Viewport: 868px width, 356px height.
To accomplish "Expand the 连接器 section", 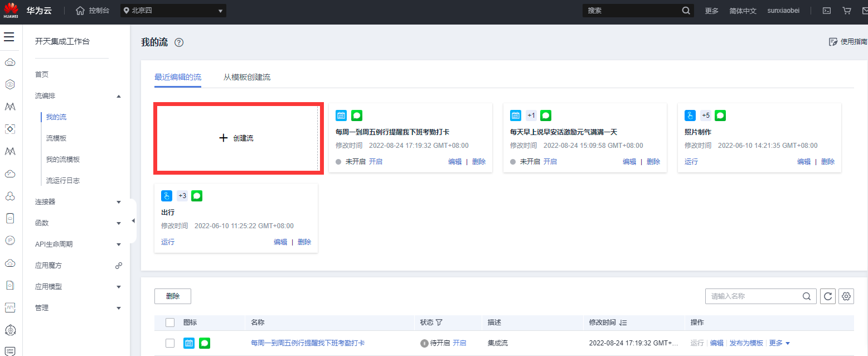I will (x=118, y=202).
